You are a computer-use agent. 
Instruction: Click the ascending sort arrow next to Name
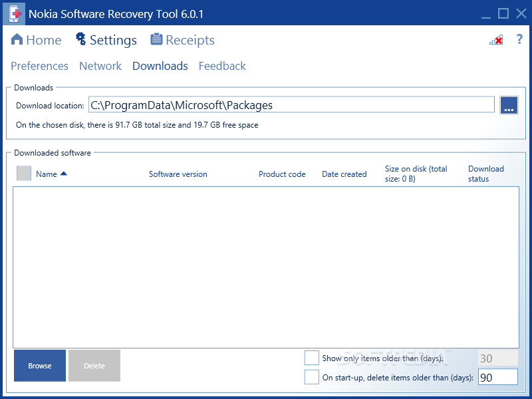point(63,174)
